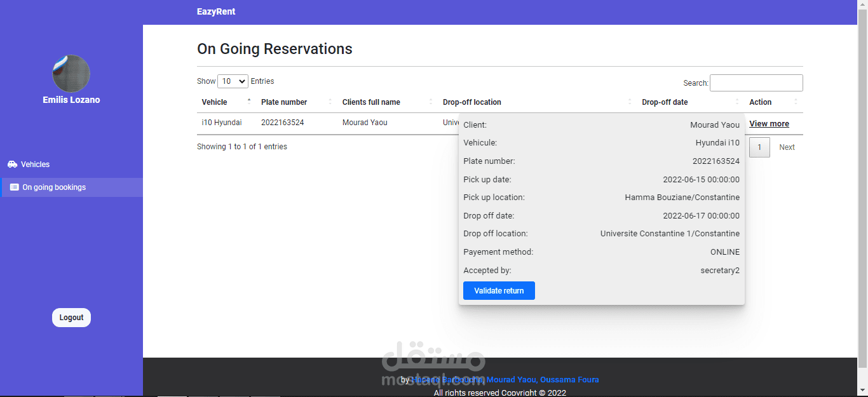The height and width of the screenshot is (397, 868).
Task: Click the Plate number column sort icon
Action: tap(330, 102)
